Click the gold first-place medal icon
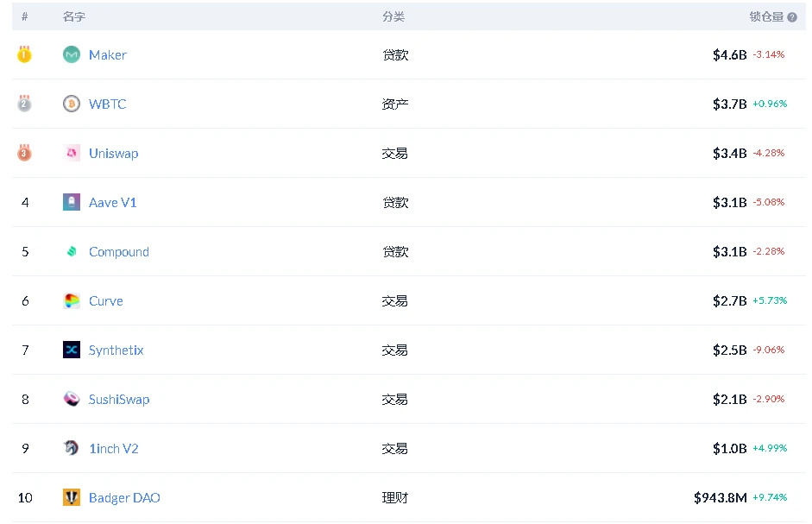The height and width of the screenshot is (524, 812). 25,54
